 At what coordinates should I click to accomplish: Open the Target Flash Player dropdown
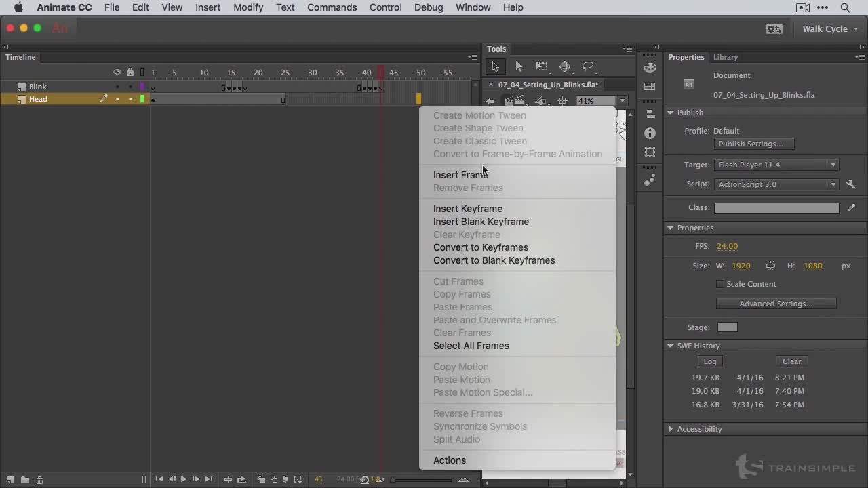[777, 165]
